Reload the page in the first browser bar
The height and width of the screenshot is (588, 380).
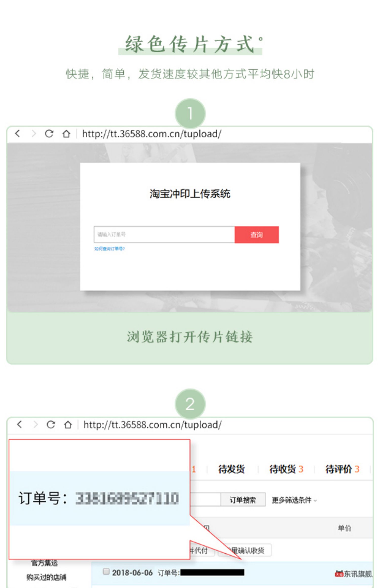pos(49,133)
